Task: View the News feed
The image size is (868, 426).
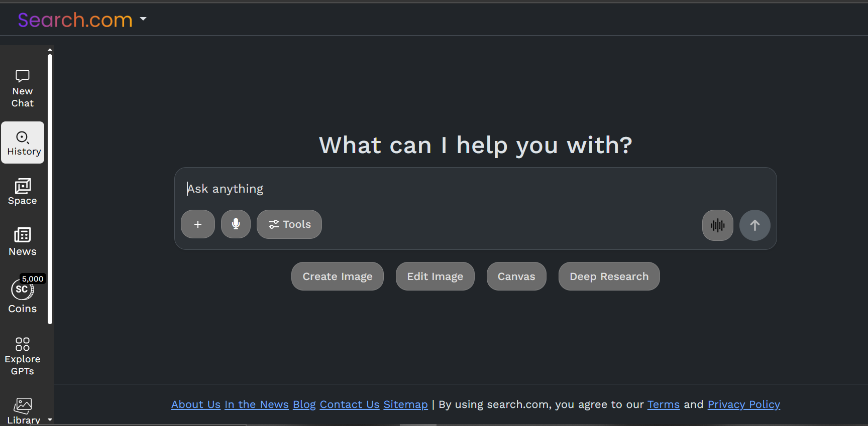Action: [x=22, y=242]
